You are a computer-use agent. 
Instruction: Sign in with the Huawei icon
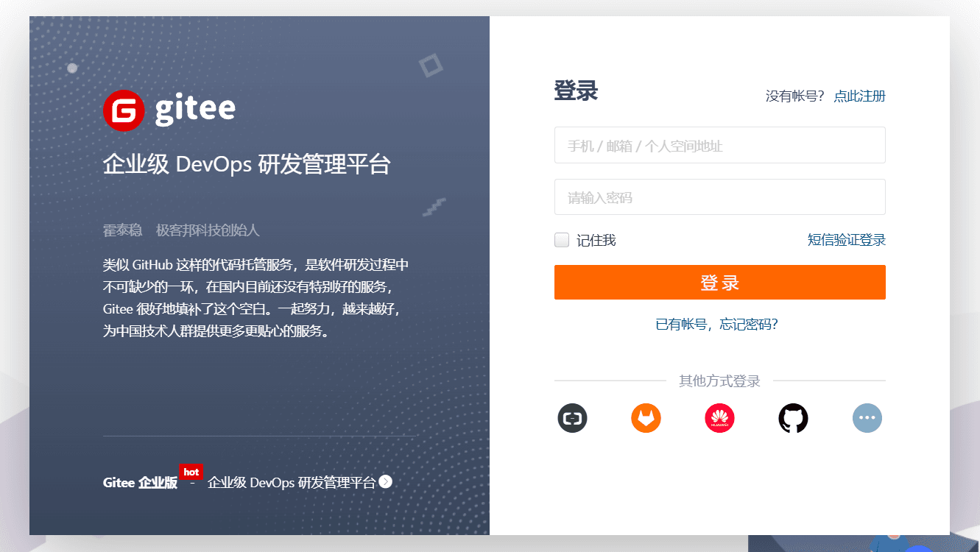[719, 418]
